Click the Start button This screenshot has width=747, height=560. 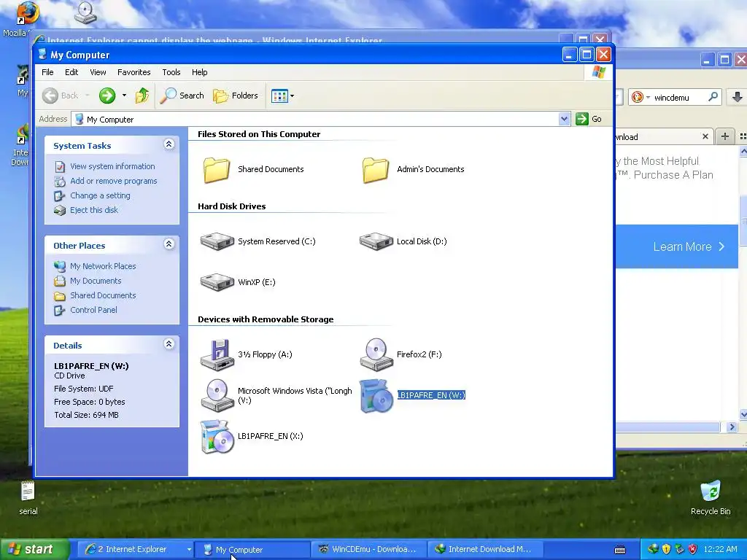(x=35, y=550)
